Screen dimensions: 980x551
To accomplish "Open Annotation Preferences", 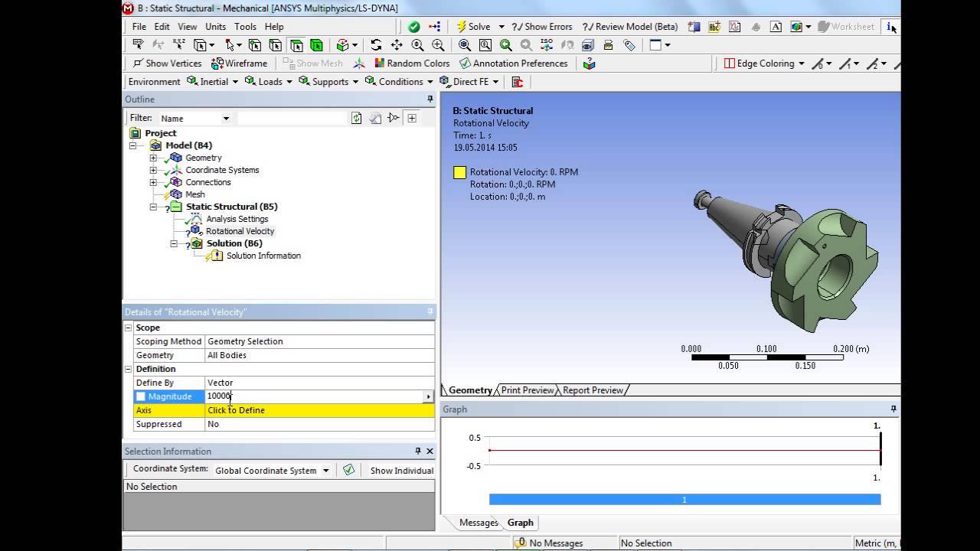I will pyautogui.click(x=514, y=64).
